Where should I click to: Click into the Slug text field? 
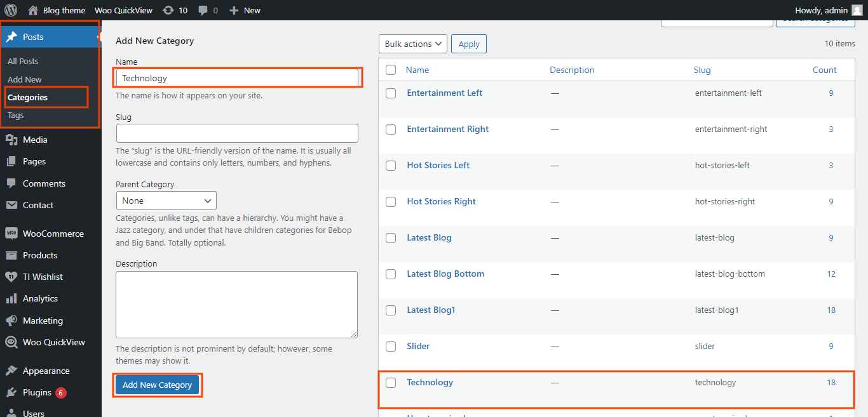237,133
